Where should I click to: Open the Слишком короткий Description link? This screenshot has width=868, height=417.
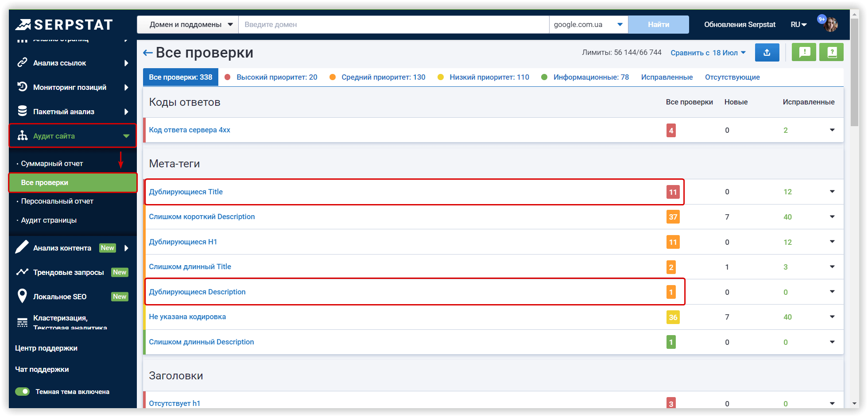(x=202, y=216)
